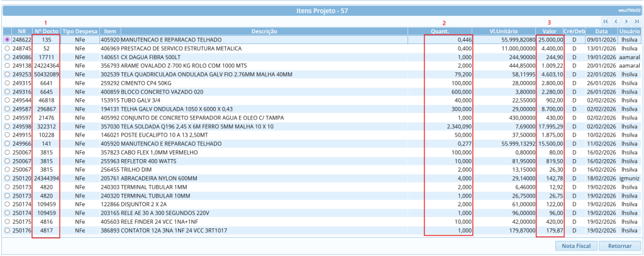Go to previous page of records
Image resolution: width=644 pixels, height=256 pixels.
pos(616,21)
